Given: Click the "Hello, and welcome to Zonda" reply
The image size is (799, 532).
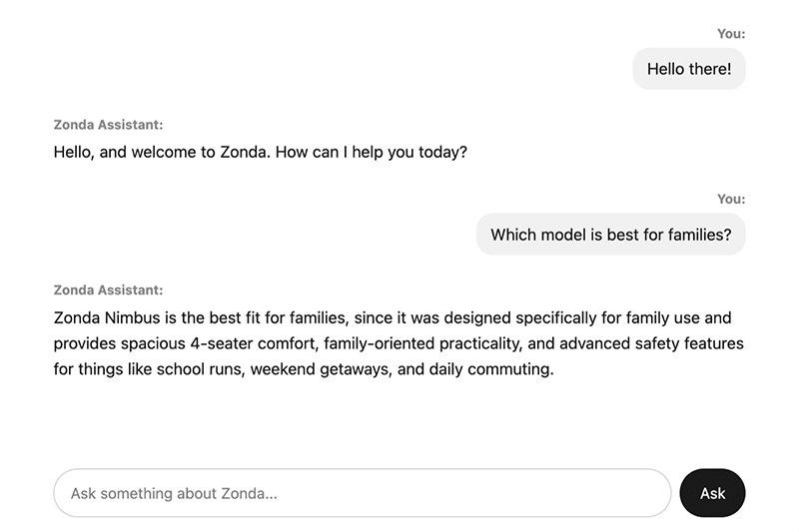Looking at the screenshot, I should 159,154.
